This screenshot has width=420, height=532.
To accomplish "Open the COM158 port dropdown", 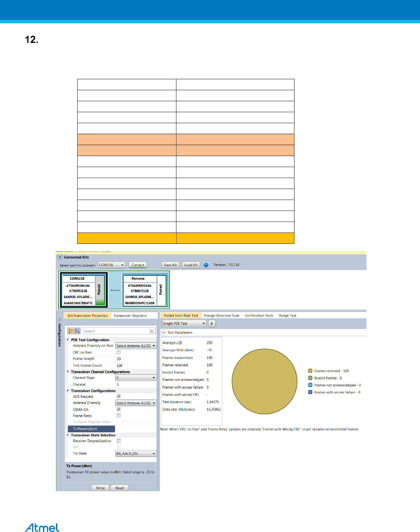I will click(x=112, y=265).
